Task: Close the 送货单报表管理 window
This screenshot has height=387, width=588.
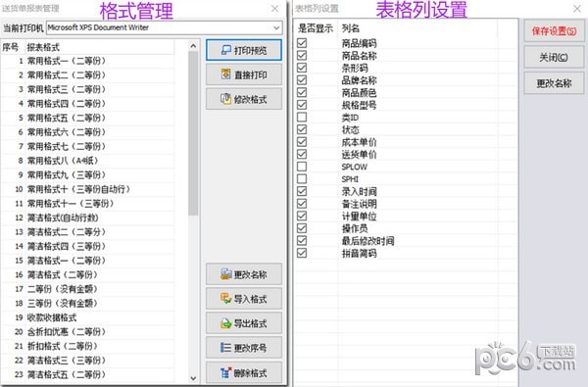Action: click(274, 8)
